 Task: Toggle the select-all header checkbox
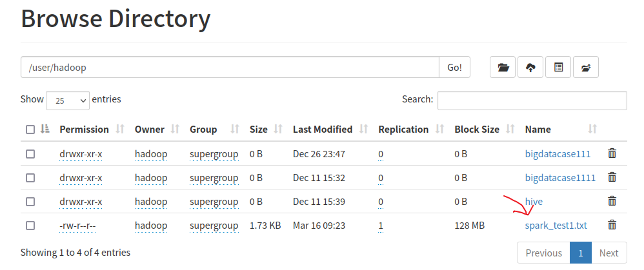point(30,130)
